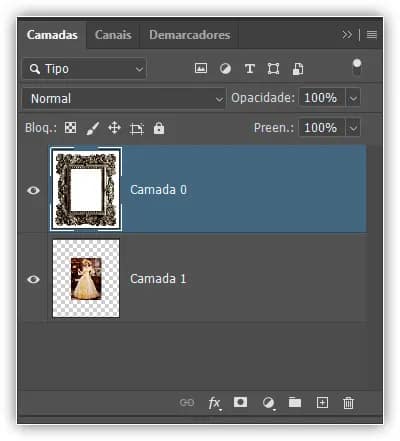This screenshot has height=441, width=400.
Task: Hide Camada 1 layer visibility eye
Action: click(33, 279)
